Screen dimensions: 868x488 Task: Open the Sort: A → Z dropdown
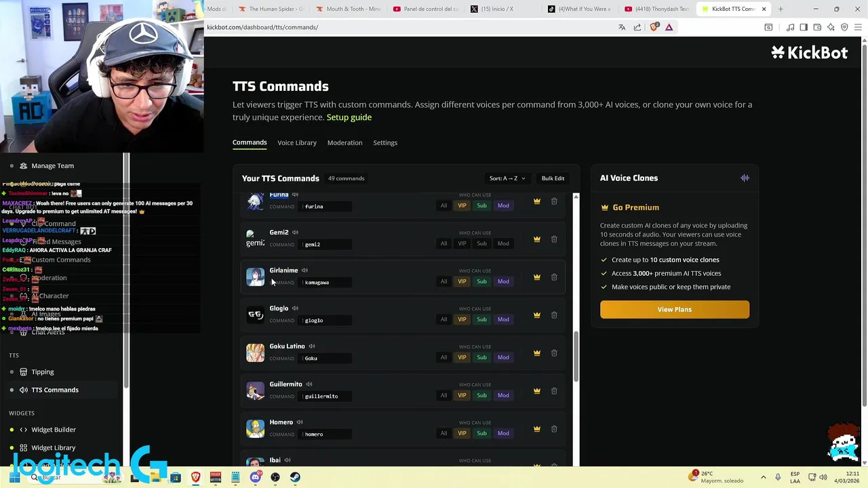(x=507, y=178)
